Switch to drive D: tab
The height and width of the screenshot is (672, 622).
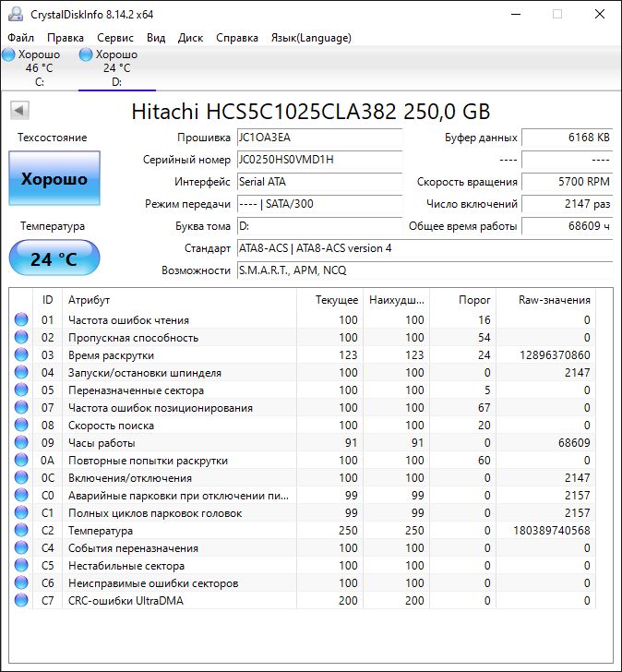click(116, 68)
